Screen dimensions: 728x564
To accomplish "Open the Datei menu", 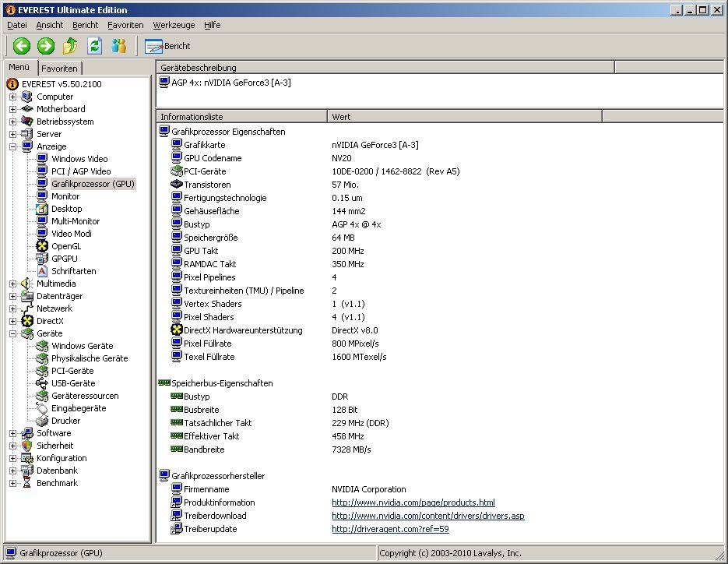I will (17, 25).
